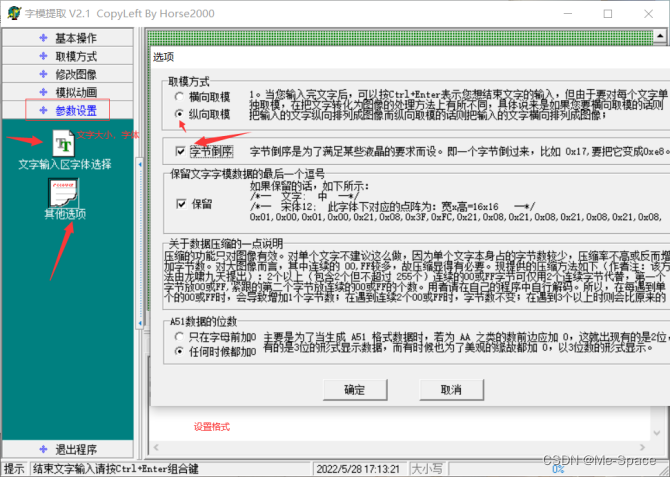Select 只在字母前加0 radio option
671x477 pixels.
coord(179,337)
